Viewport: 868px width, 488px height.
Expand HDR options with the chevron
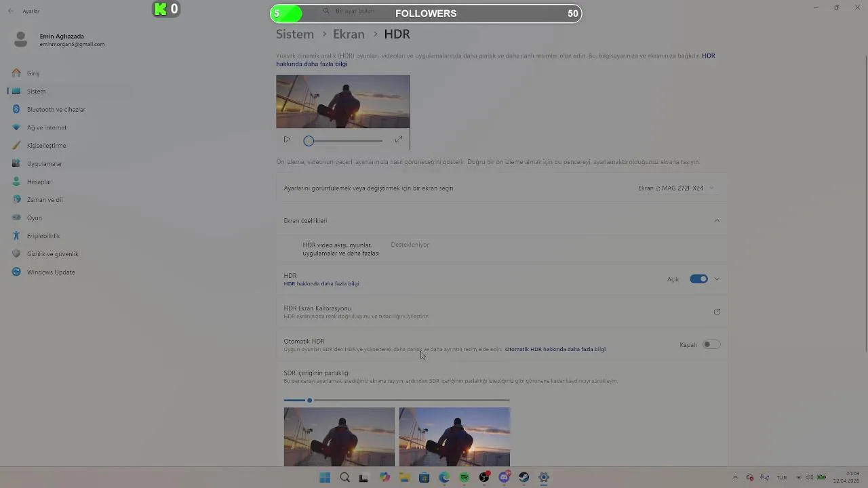click(x=717, y=279)
